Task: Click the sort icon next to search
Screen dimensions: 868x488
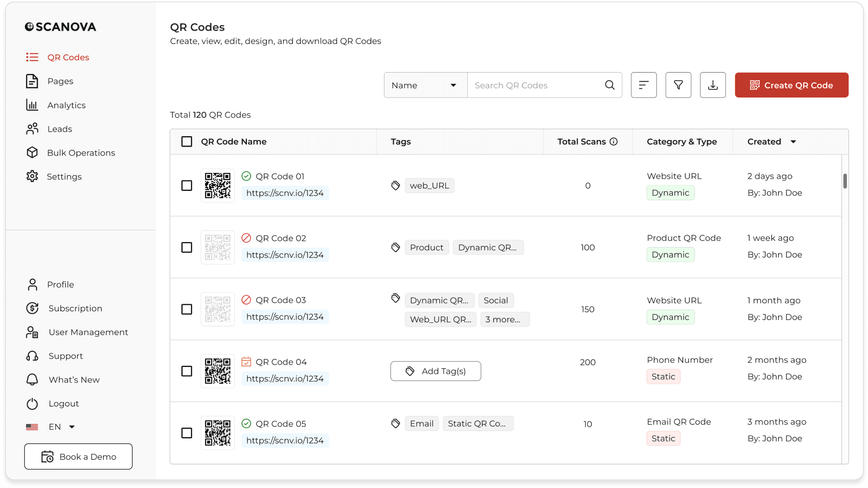Action: tap(644, 85)
